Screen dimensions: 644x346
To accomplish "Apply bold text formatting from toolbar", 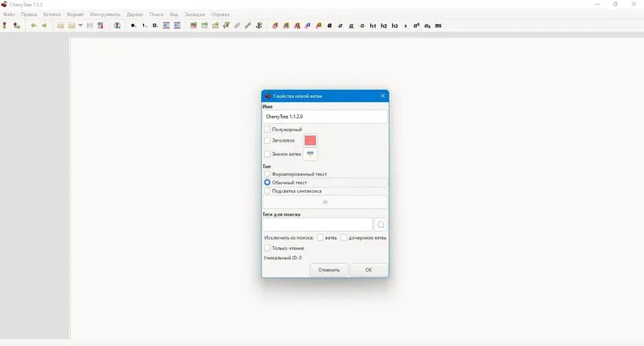I will (329, 26).
